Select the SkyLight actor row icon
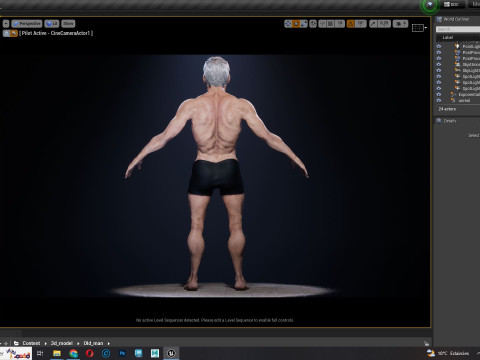This screenshot has width=480, height=360. pos(457,70)
